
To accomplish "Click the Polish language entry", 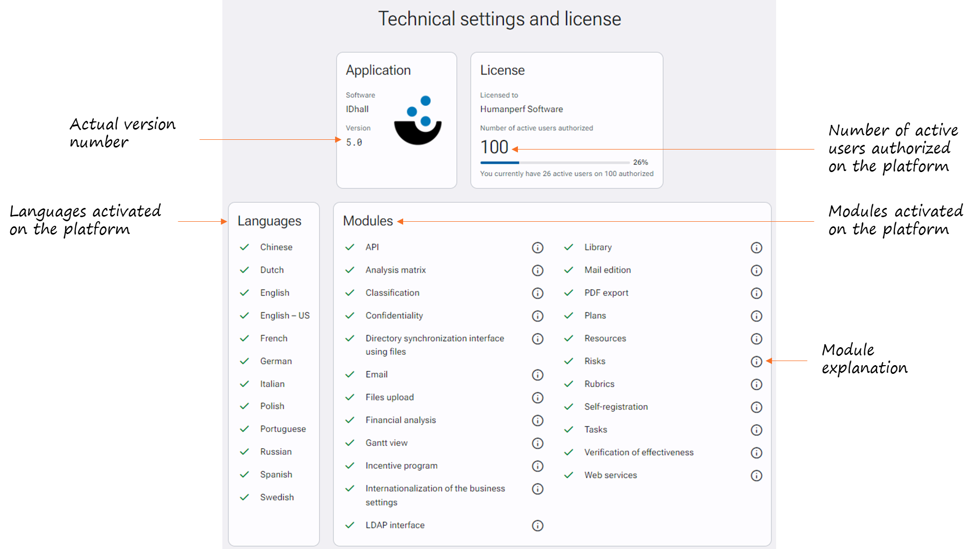I will coord(272,406).
